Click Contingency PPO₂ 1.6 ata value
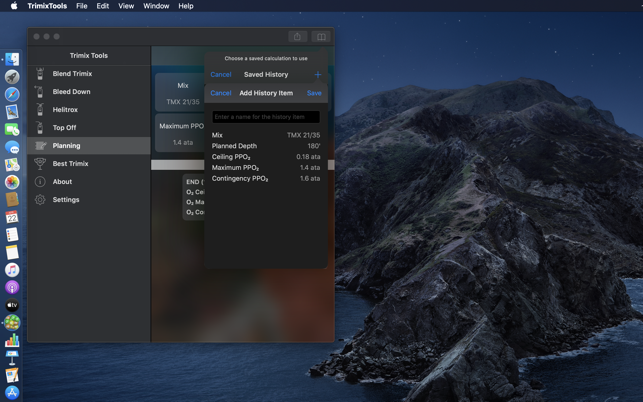Image resolution: width=643 pixels, height=402 pixels. (310, 178)
